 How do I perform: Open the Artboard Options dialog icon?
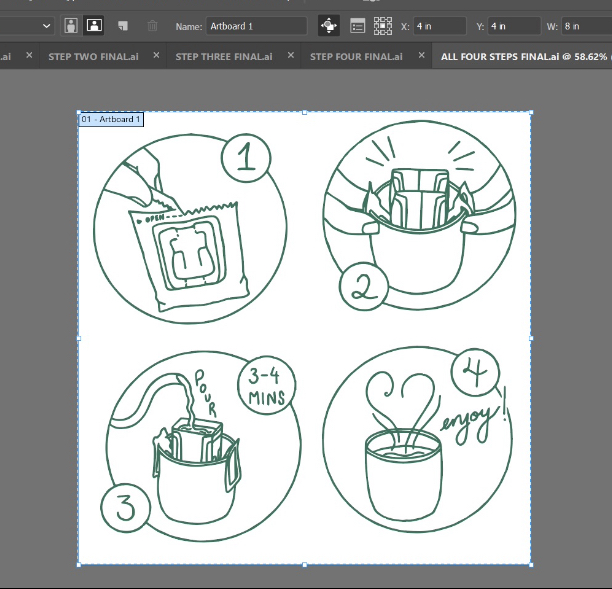[358, 25]
